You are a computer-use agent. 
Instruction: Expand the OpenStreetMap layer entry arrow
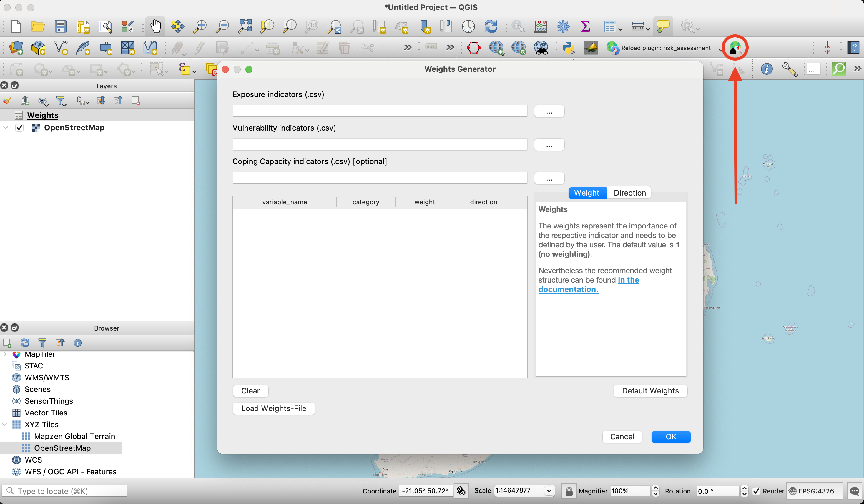point(6,127)
